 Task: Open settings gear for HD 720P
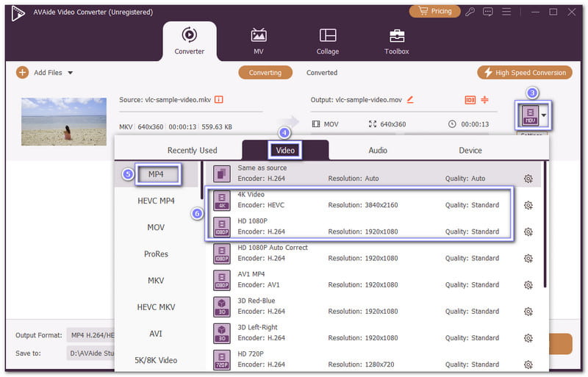point(528,365)
